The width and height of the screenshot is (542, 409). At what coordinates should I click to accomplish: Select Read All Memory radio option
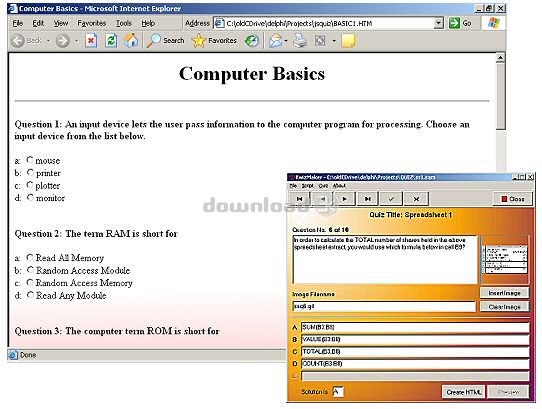[30, 257]
